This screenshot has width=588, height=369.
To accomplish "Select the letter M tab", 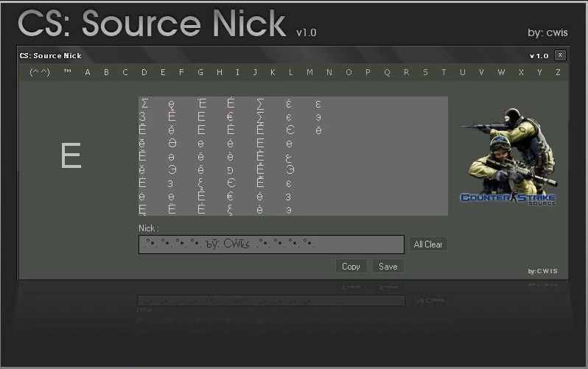I will click(x=309, y=72).
